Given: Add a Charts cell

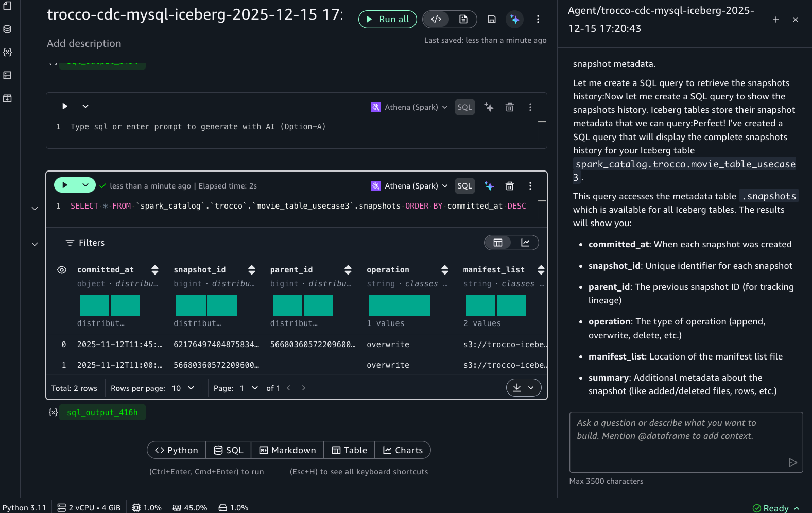Looking at the screenshot, I should tap(403, 450).
